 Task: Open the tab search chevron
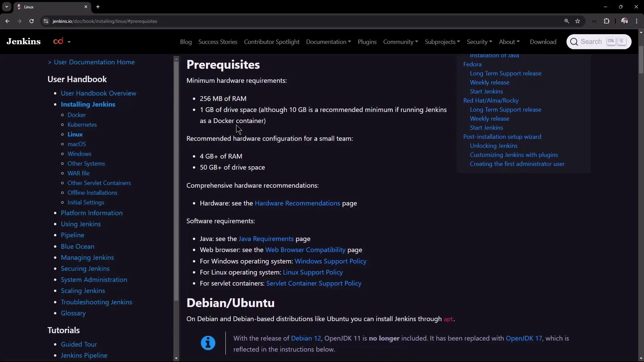pos(6,7)
